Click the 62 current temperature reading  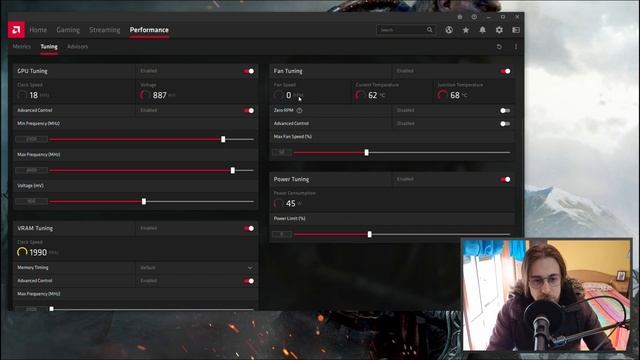373,95
